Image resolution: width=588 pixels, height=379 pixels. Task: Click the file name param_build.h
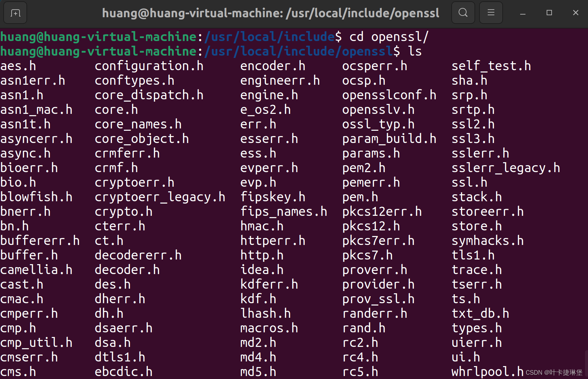[389, 139]
